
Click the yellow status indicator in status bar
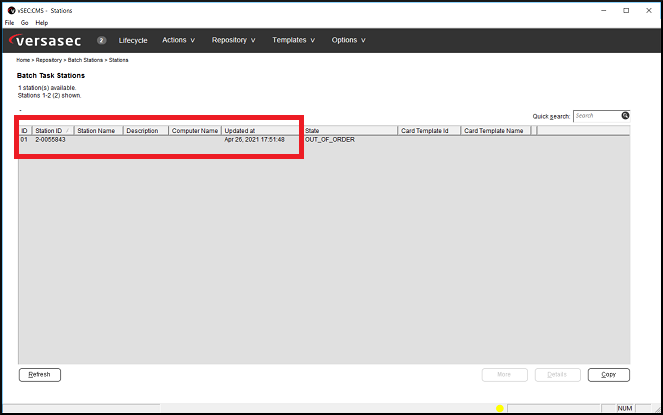[500, 408]
